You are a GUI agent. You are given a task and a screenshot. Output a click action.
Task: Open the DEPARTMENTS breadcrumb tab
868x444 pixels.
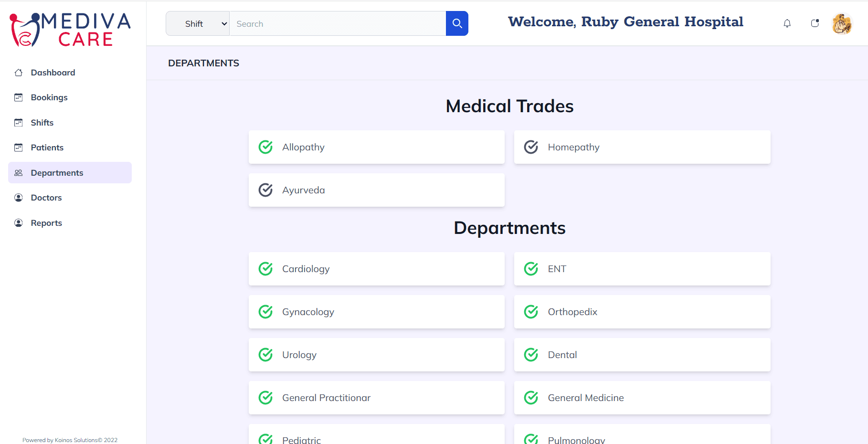(203, 63)
